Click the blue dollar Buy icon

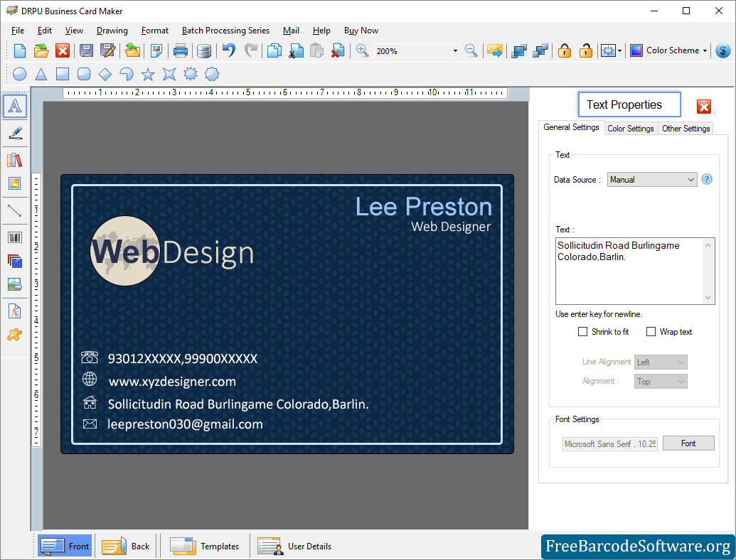click(x=723, y=50)
